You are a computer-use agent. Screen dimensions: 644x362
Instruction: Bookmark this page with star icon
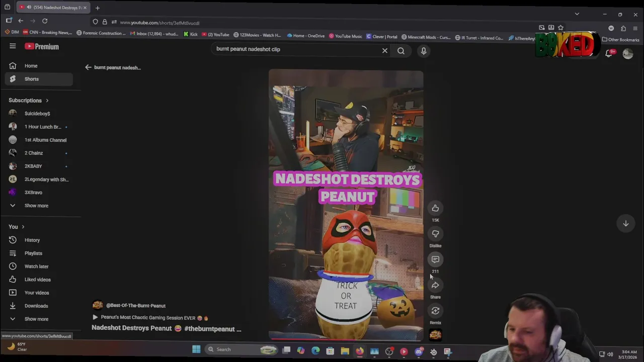coord(560,28)
